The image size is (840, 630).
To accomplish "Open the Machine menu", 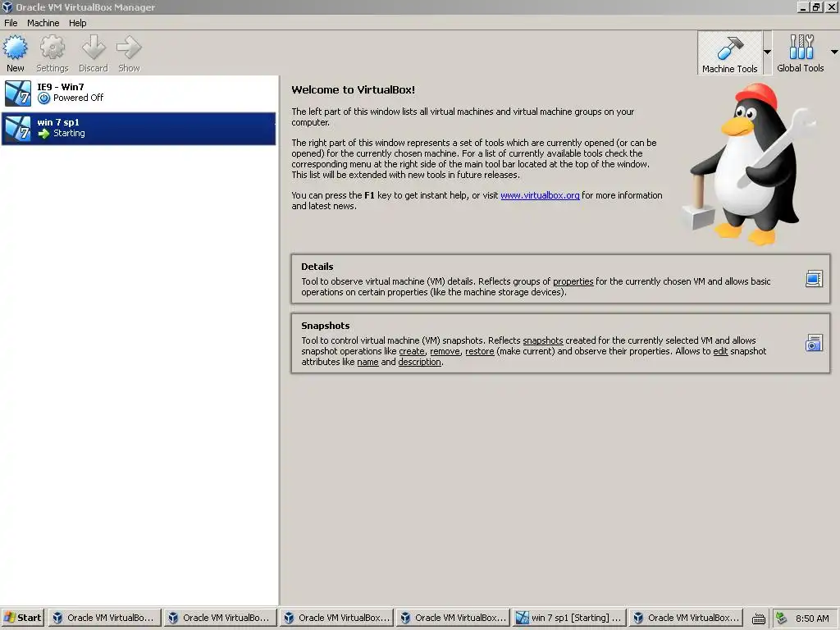I will coord(43,23).
